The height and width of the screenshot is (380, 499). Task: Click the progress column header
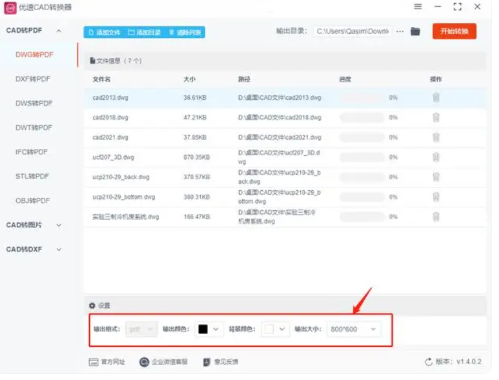tap(345, 79)
